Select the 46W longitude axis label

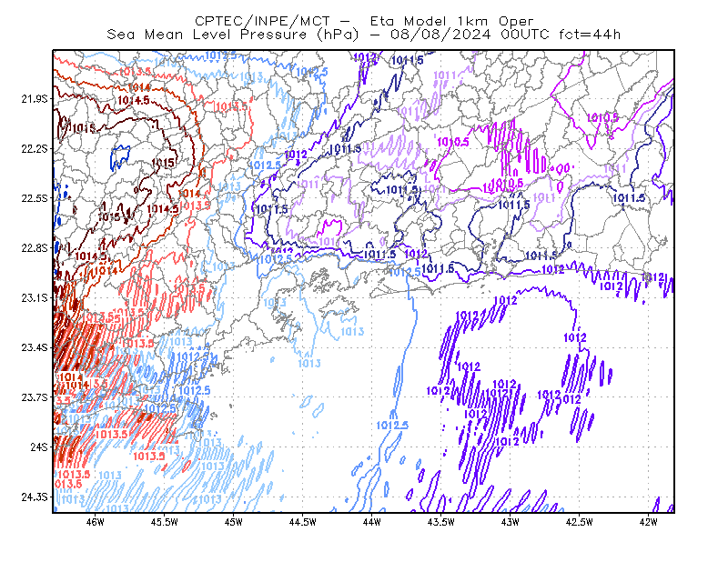(x=96, y=522)
